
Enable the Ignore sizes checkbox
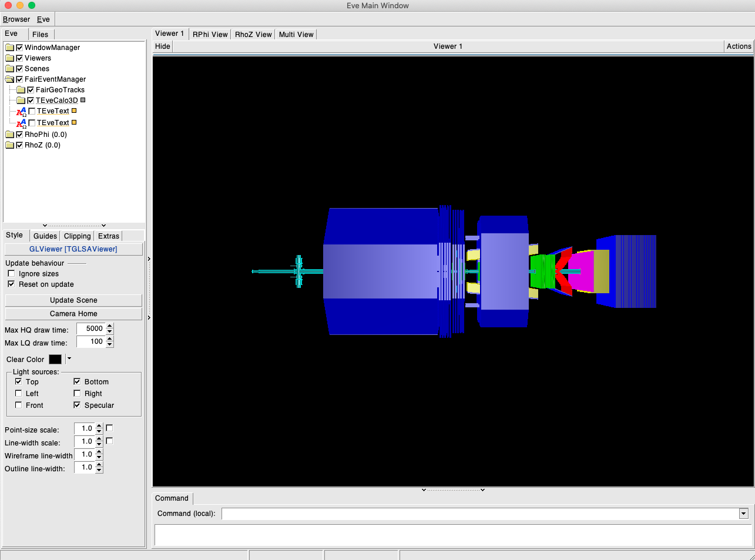click(x=11, y=274)
